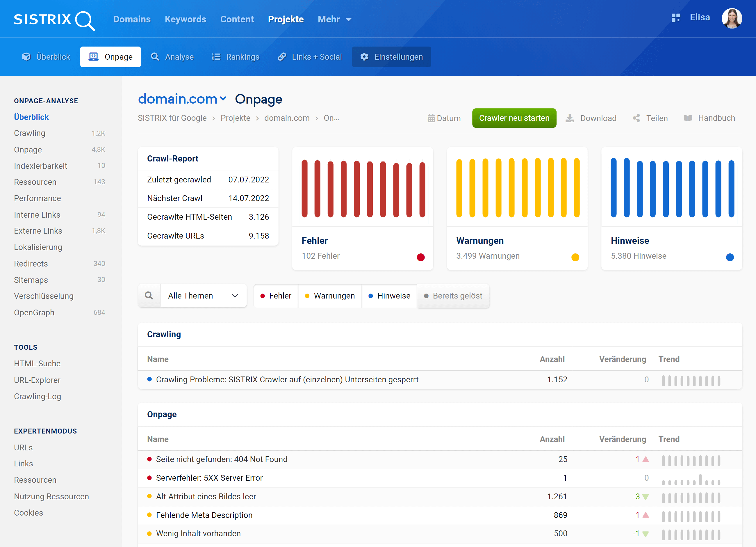The height and width of the screenshot is (547, 756).
Task: Open the Links + Social tab
Action: tap(311, 56)
